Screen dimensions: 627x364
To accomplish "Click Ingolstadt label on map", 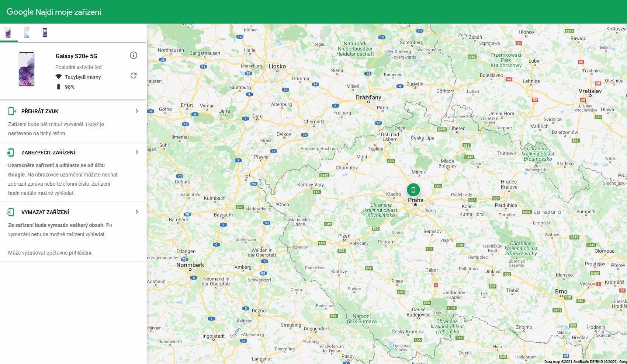I will click(214, 336).
